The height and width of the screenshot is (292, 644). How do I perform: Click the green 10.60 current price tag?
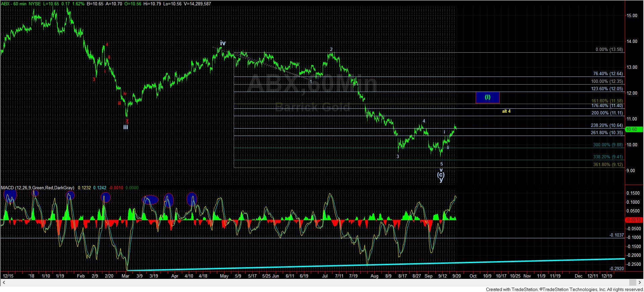(x=634, y=129)
